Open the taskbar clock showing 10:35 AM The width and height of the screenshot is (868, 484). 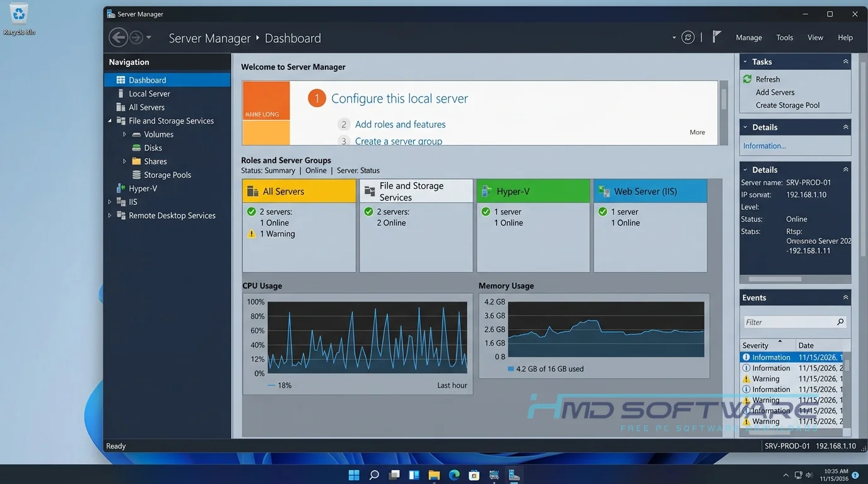tap(835, 475)
